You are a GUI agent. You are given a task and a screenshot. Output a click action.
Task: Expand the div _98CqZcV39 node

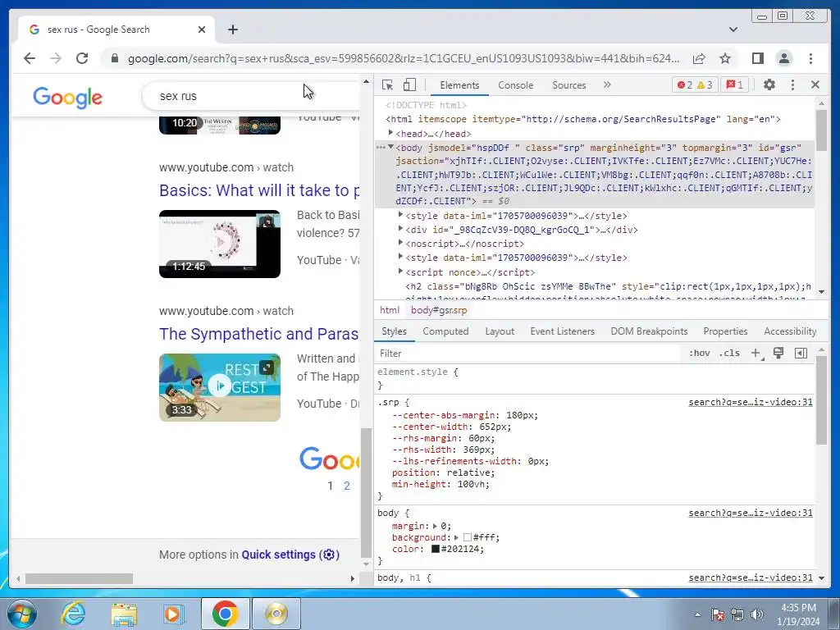click(x=400, y=229)
